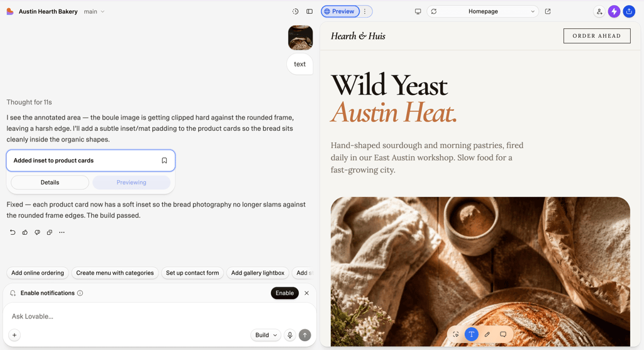Screen dimensions: 644x350
Task: Bookmark the Added inset edit card
Action: click(164, 161)
